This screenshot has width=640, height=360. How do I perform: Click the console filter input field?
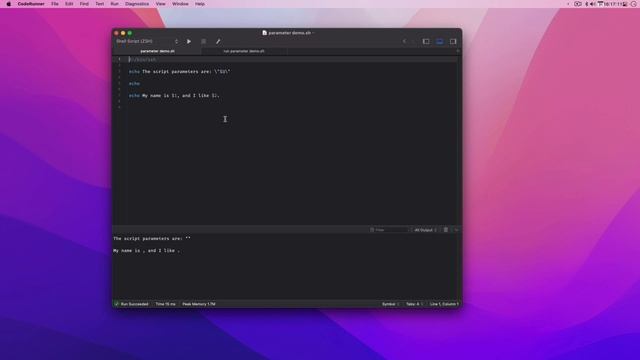(389, 230)
